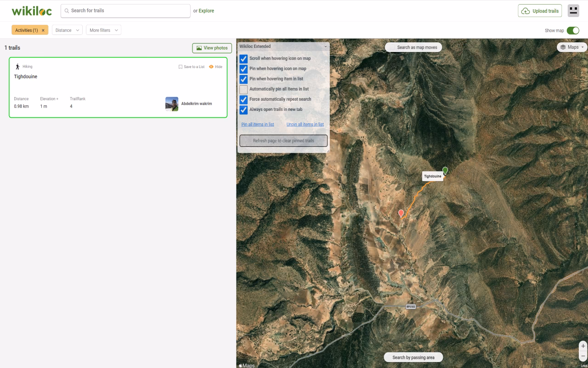The image size is (588, 368).
Task: Click the map zoom-in control
Action: coord(582,346)
